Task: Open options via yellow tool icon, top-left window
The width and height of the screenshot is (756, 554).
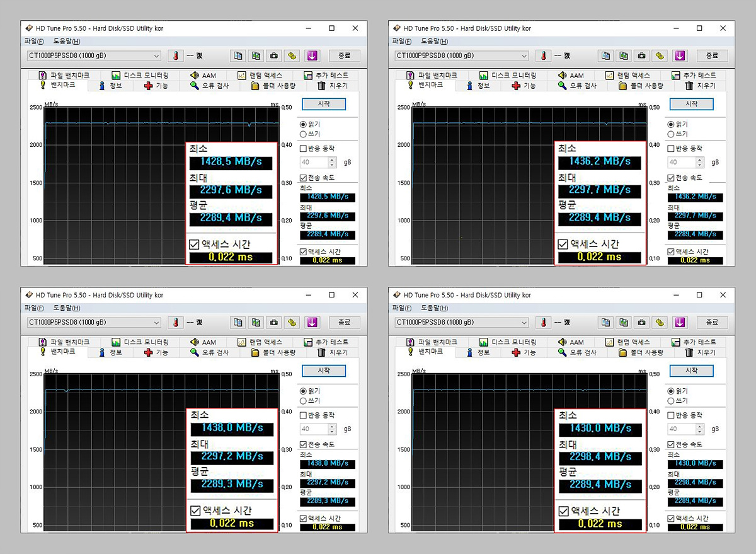Action: [x=292, y=55]
